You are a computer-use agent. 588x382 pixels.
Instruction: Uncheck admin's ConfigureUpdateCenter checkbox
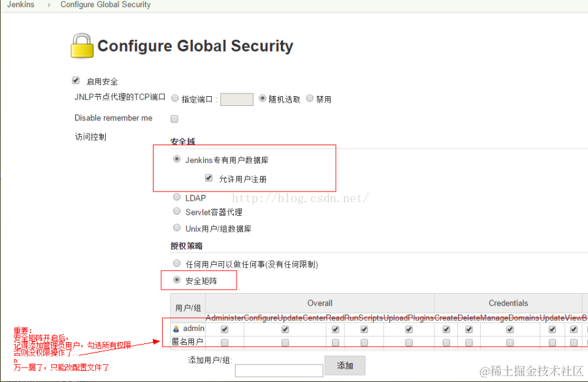(285, 330)
